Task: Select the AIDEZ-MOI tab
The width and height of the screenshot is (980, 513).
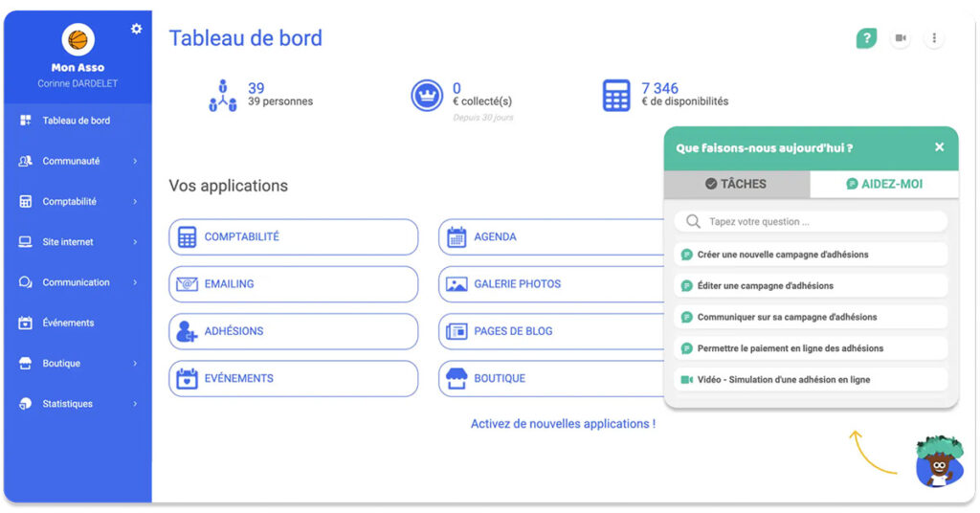Action: click(884, 184)
